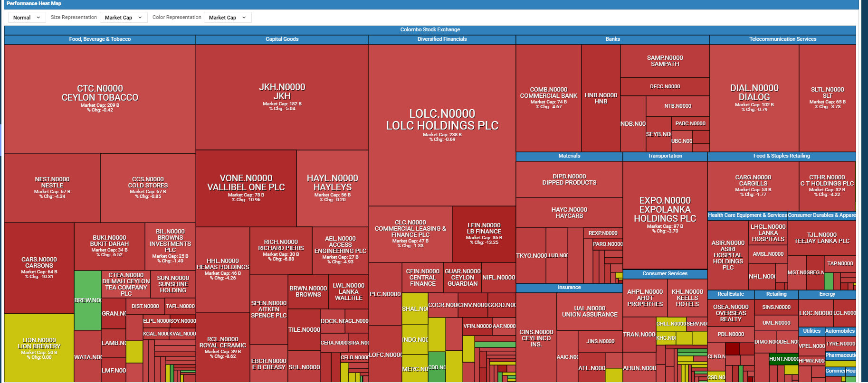868x383 pixels.
Task: Click the HHL.N0000 Hemas Holdings tile
Action: (x=223, y=269)
